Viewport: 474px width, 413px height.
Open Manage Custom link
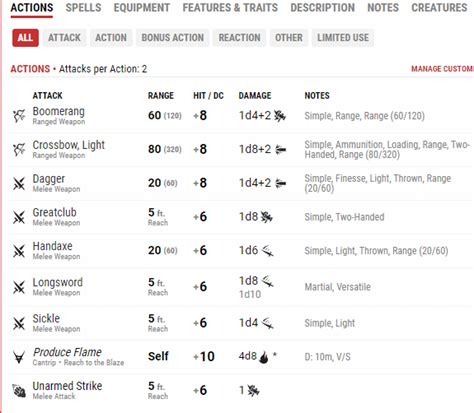pyautogui.click(x=442, y=69)
